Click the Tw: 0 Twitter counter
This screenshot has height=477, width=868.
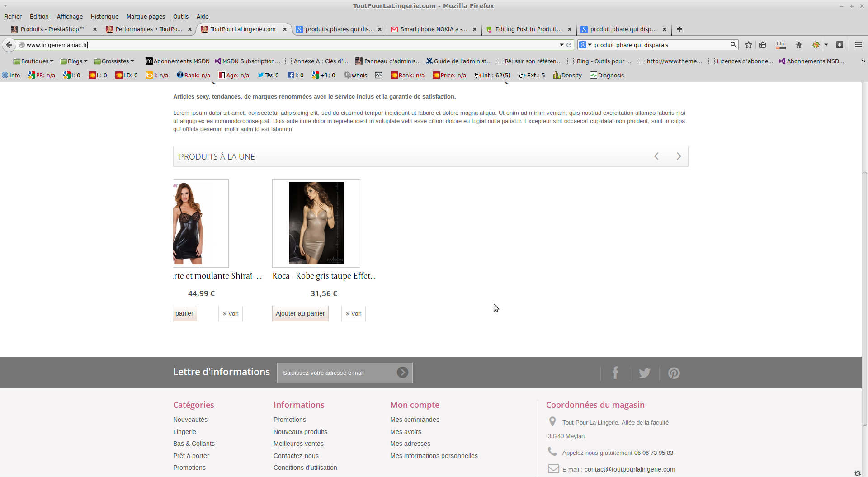click(268, 76)
